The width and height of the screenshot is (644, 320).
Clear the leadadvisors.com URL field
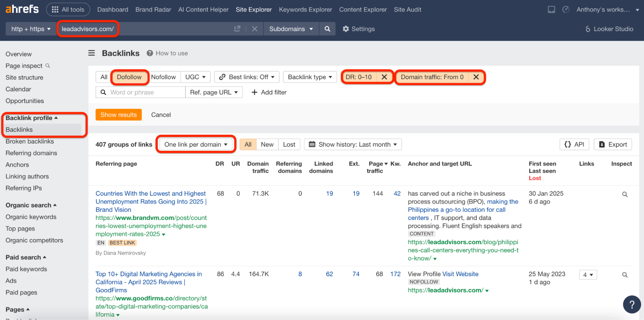[255, 29]
